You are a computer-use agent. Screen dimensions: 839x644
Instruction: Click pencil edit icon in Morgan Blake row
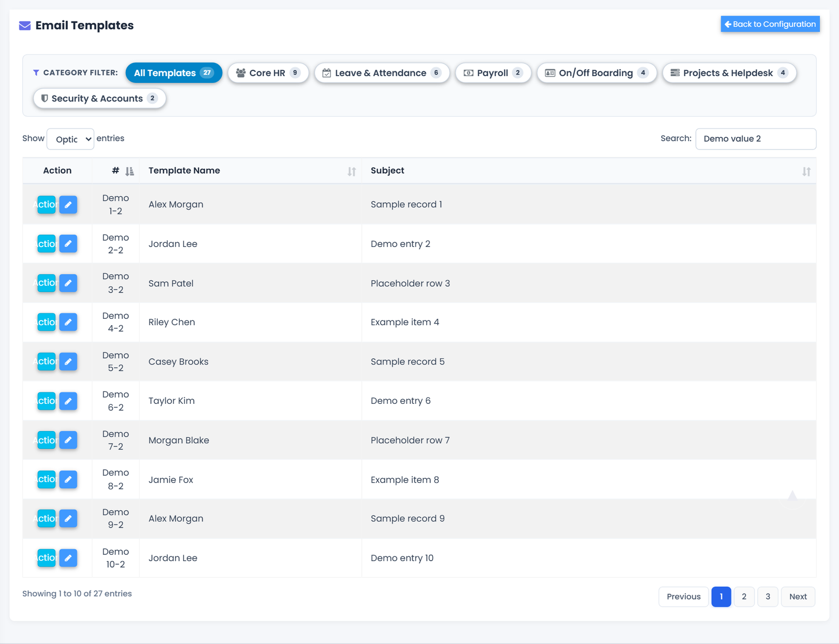68,440
